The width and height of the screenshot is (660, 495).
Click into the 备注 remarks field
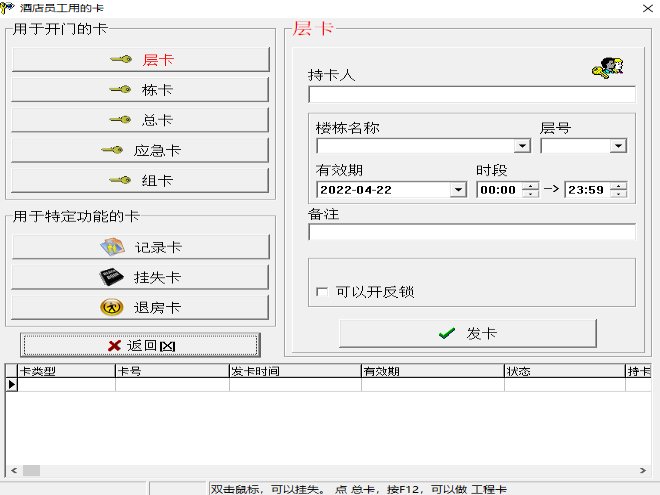coord(471,232)
